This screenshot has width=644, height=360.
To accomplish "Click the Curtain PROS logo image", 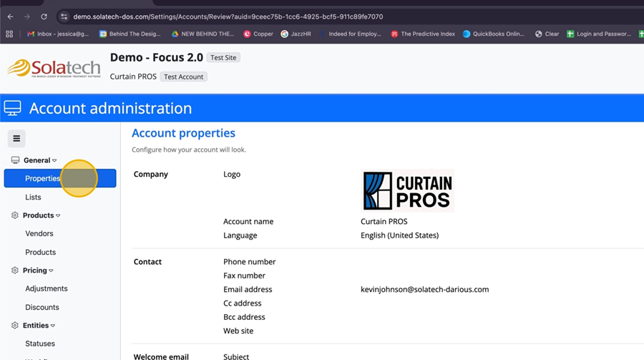I will coord(407,190).
